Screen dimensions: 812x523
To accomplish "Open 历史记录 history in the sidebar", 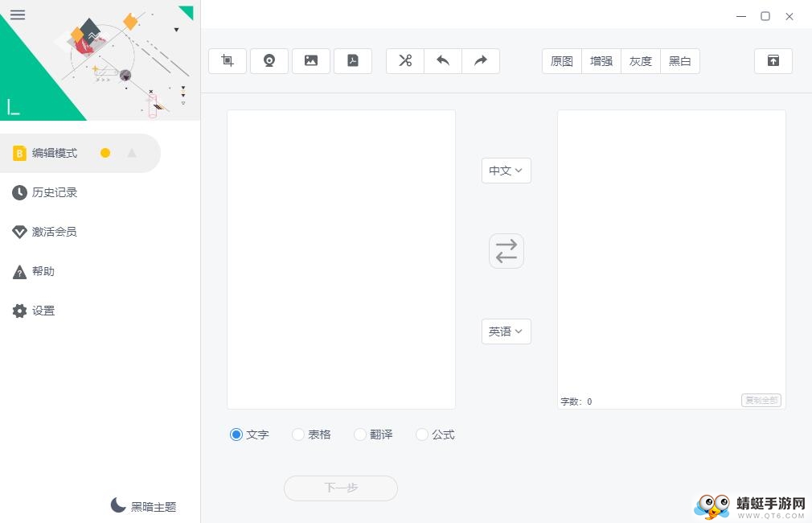I will (55, 192).
